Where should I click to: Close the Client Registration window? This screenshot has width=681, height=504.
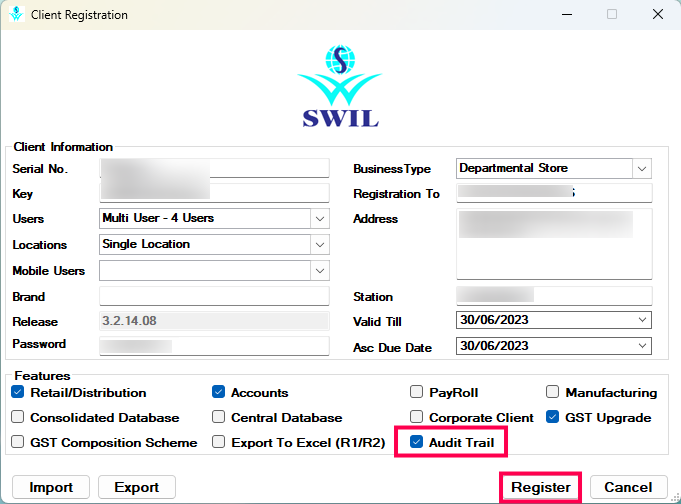[x=658, y=14]
